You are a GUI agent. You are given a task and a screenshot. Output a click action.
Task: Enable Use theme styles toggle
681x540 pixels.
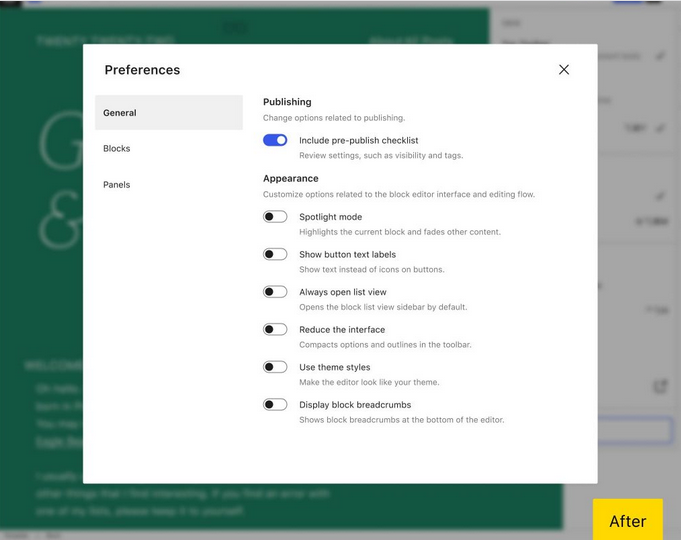click(x=275, y=367)
